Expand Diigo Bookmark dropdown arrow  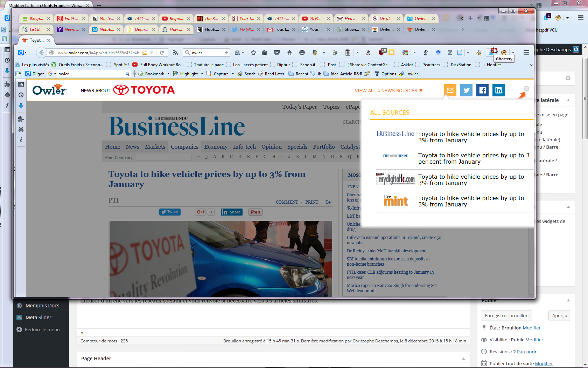click(x=168, y=74)
